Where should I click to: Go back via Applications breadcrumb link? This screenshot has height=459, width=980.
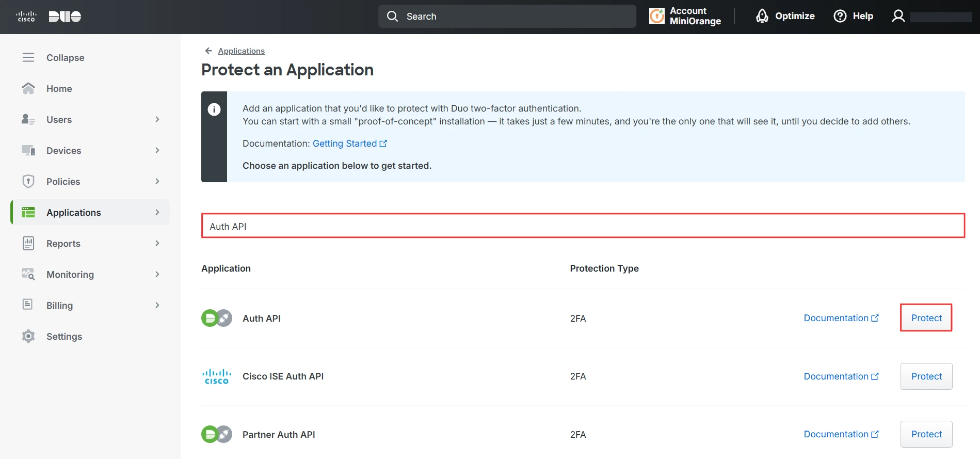[x=241, y=51]
